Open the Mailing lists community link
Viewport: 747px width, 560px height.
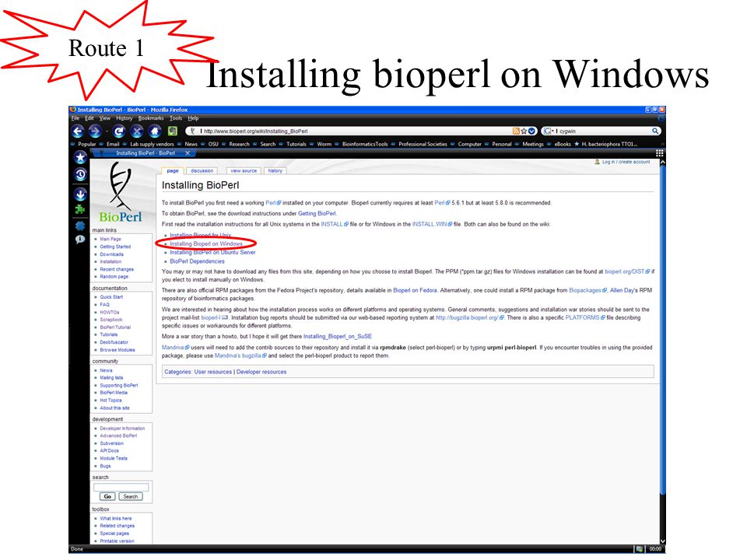[x=111, y=378]
